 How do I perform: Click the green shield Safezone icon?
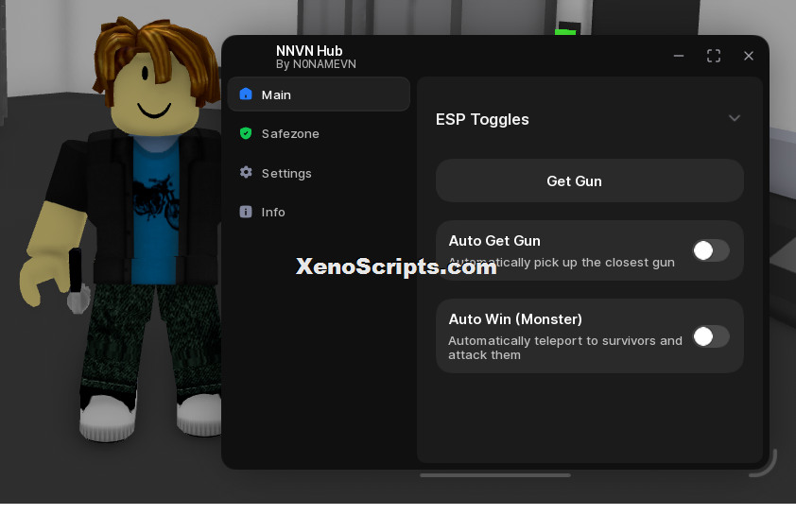246,133
